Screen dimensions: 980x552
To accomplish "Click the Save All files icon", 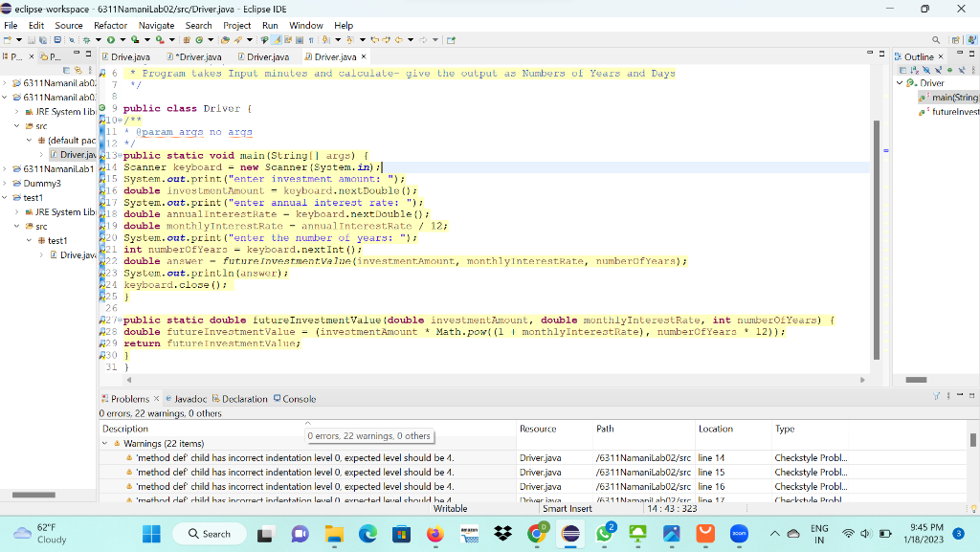I will (x=43, y=40).
